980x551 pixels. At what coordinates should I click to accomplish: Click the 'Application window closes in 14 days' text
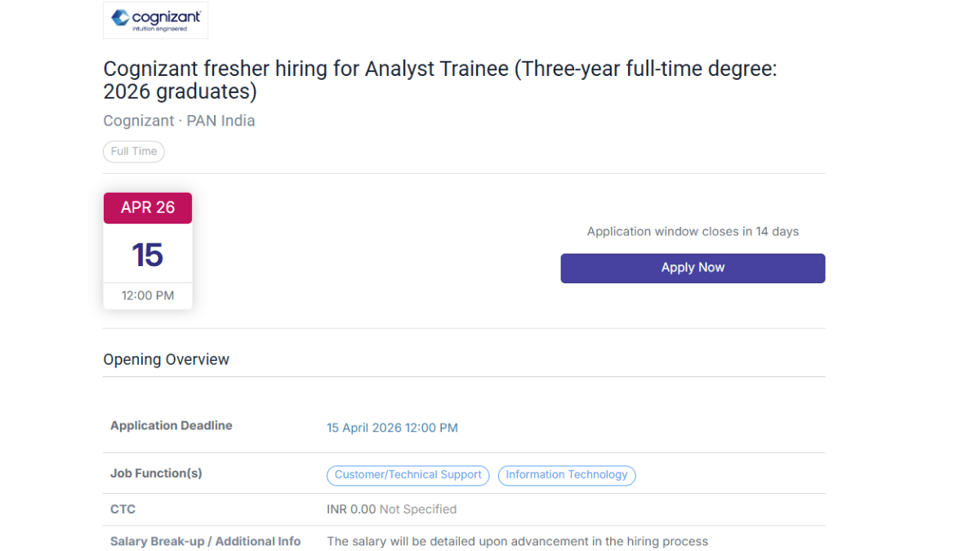coord(693,231)
